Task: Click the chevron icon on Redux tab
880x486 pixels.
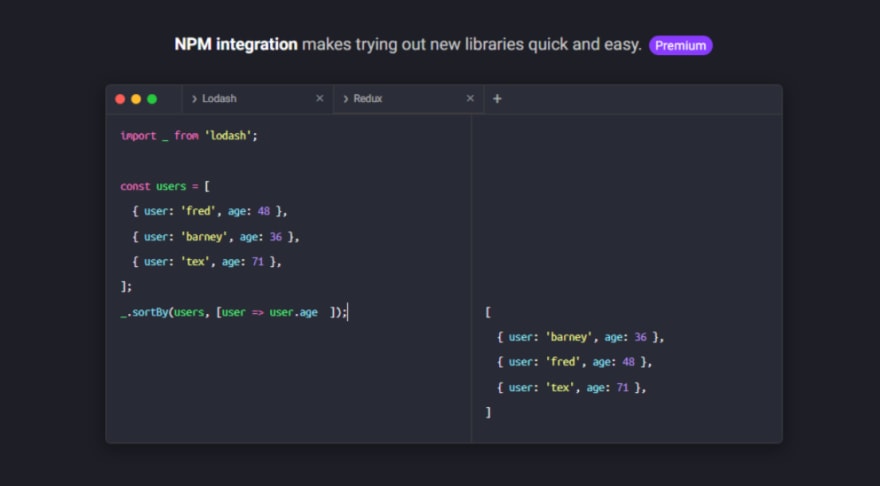Action: [346, 99]
